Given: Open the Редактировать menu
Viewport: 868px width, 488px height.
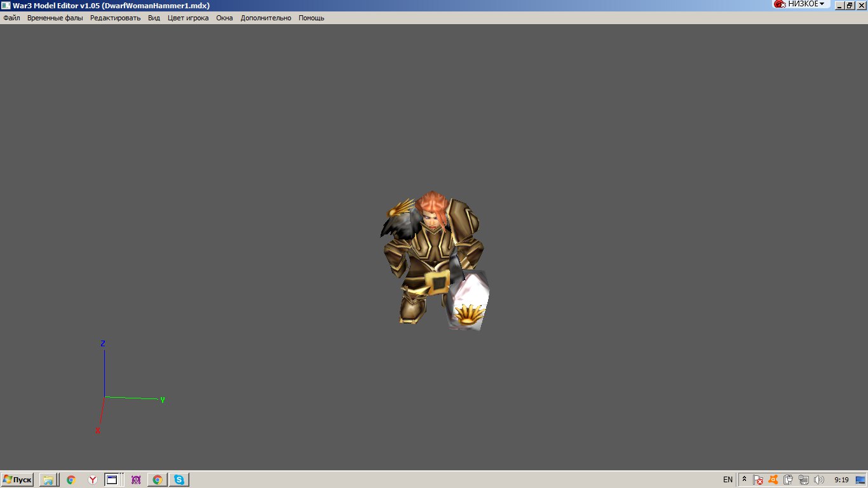Looking at the screenshot, I should click(x=115, y=18).
